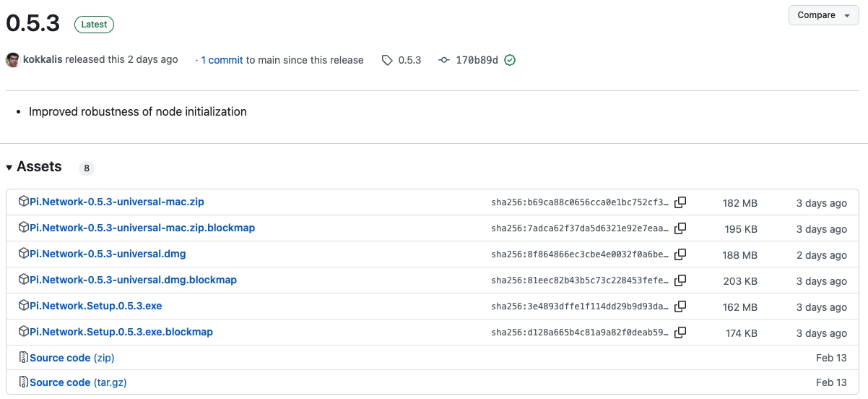Download Pi.Network-0.5.3-universal.dmg

pyautogui.click(x=108, y=254)
